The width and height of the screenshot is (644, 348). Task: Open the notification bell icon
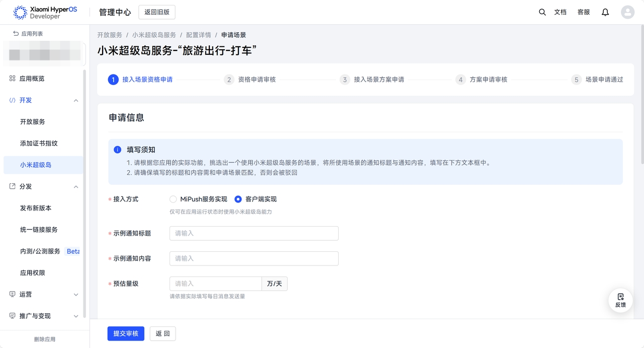click(x=605, y=12)
